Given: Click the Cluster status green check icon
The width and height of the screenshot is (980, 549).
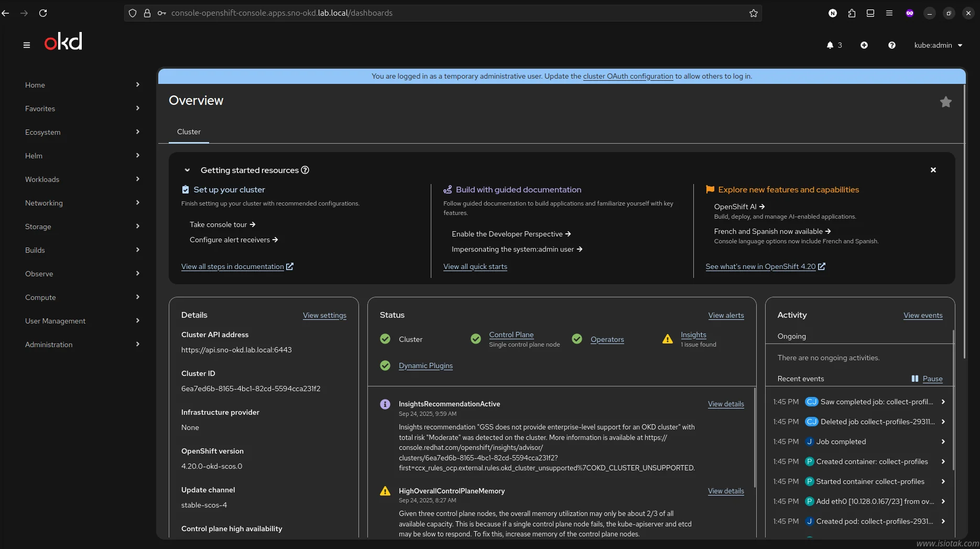Looking at the screenshot, I should 385,339.
